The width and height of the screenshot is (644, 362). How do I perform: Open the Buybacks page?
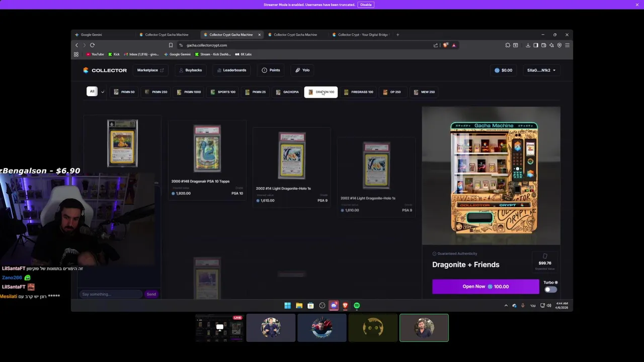tap(191, 70)
